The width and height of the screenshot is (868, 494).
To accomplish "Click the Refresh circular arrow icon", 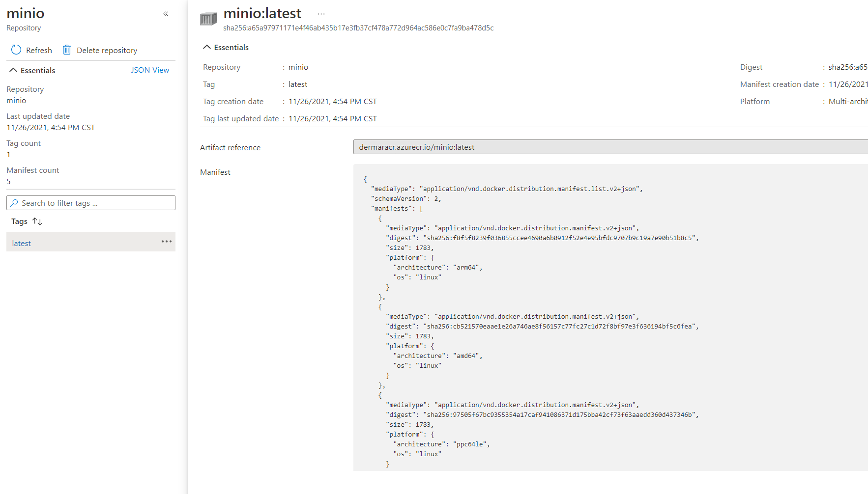I will coord(16,50).
